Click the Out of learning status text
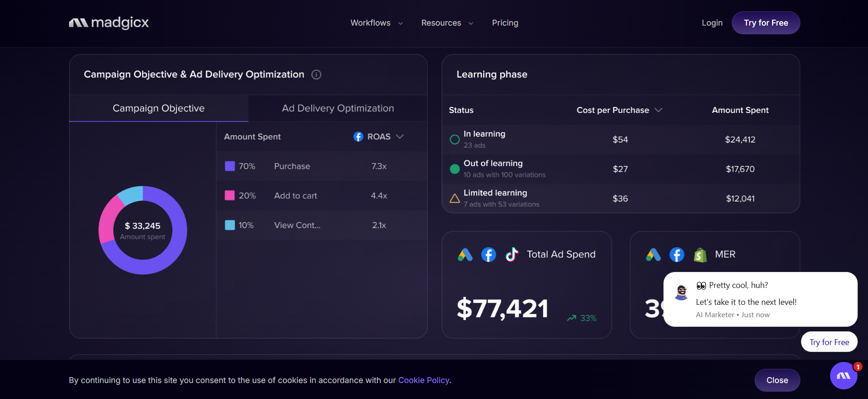The width and height of the screenshot is (868, 399). (493, 163)
